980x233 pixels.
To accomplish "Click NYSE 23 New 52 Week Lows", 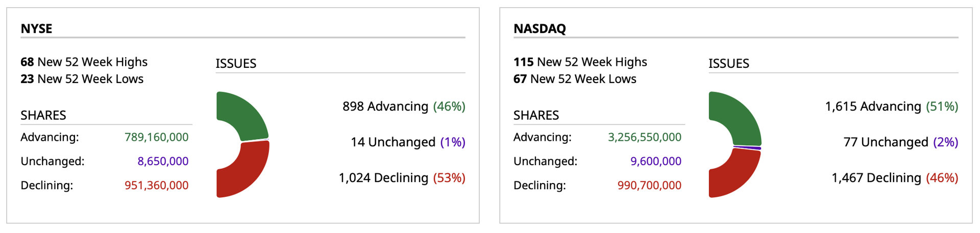I will point(82,79).
